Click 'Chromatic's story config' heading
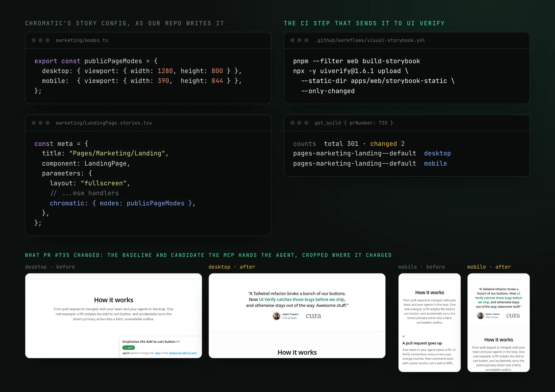The image size is (555, 392). [125, 23]
